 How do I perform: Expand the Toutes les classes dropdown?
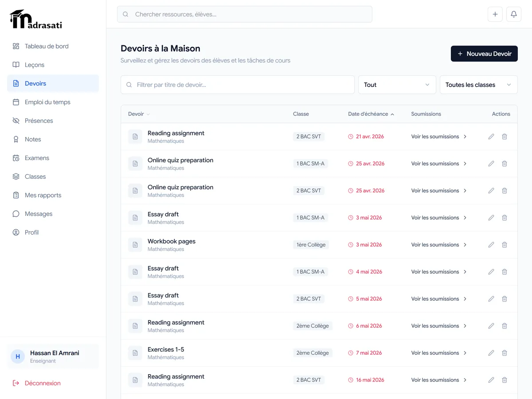click(478, 85)
